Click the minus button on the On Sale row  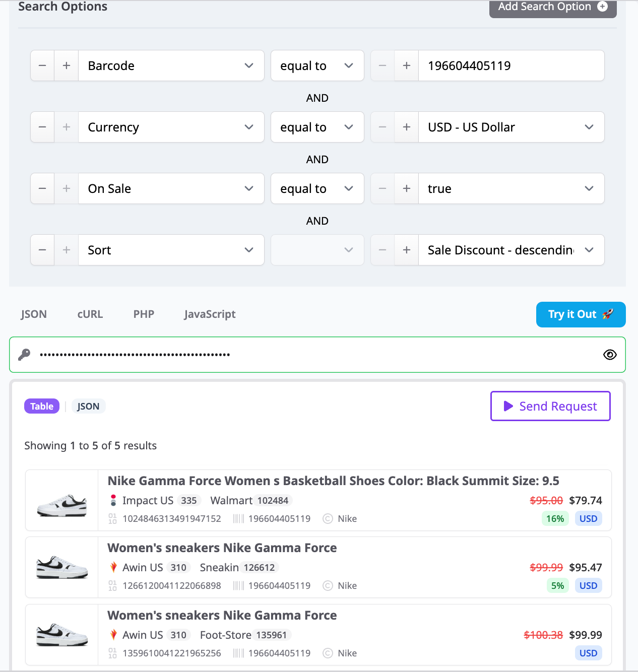click(42, 188)
